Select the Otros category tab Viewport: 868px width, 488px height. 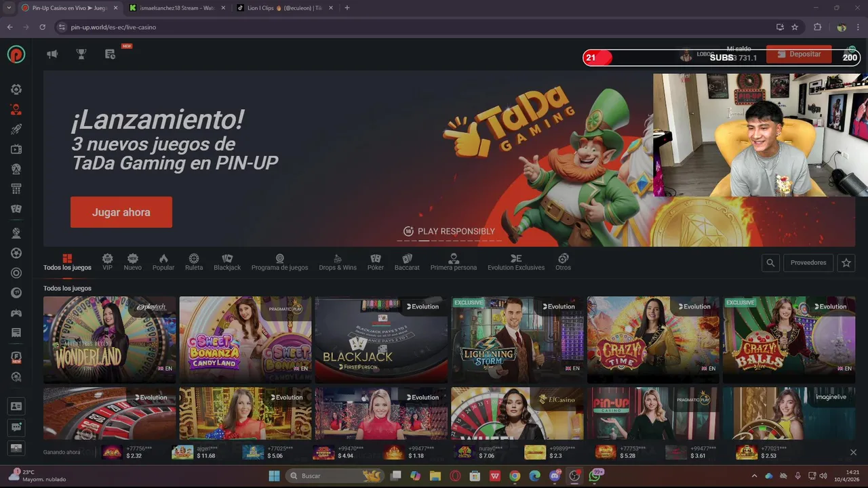(563, 262)
